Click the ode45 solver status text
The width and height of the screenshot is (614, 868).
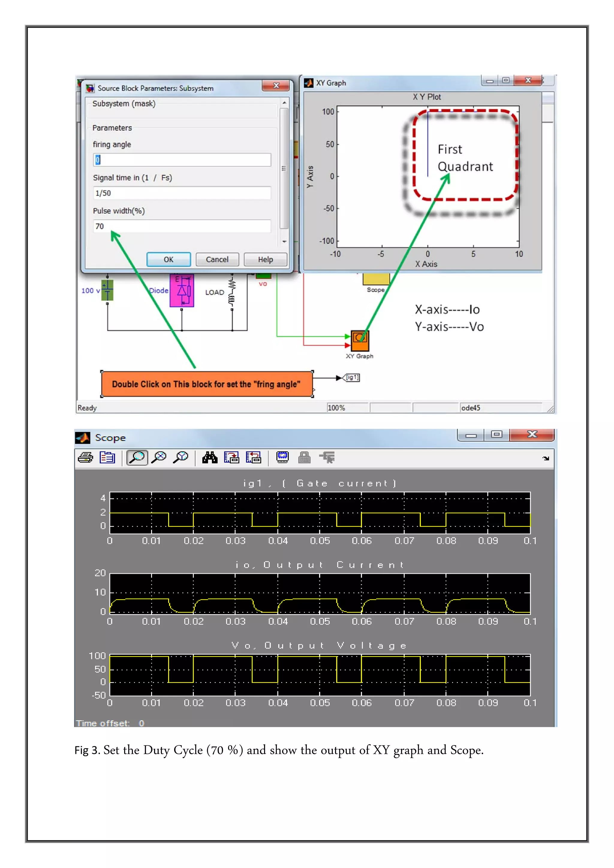[x=471, y=408]
